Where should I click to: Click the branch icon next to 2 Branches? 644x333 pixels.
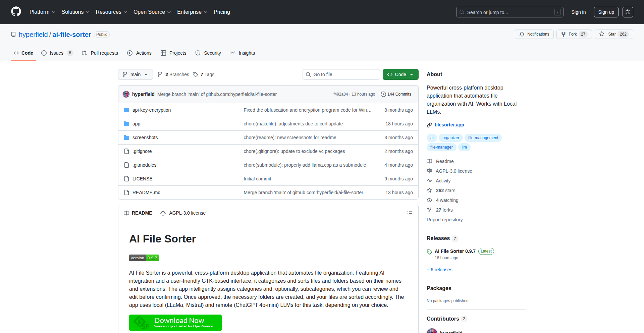pos(160,74)
